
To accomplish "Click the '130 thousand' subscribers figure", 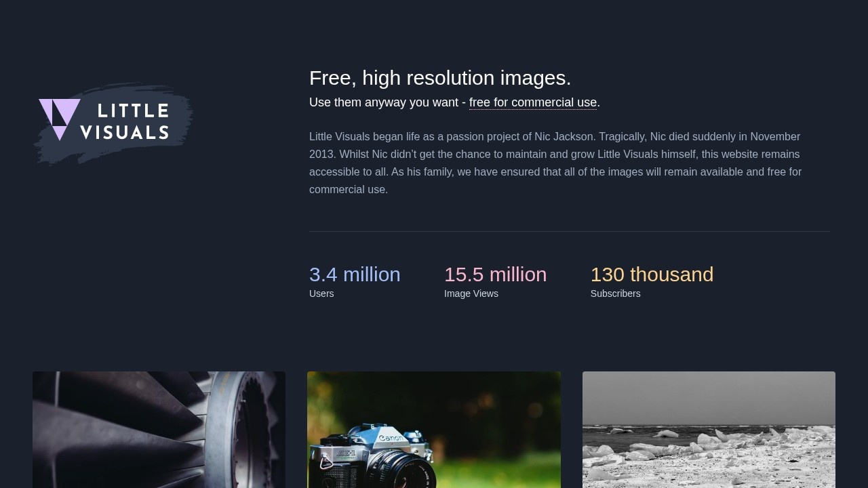I will pyautogui.click(x=652, y=274).
